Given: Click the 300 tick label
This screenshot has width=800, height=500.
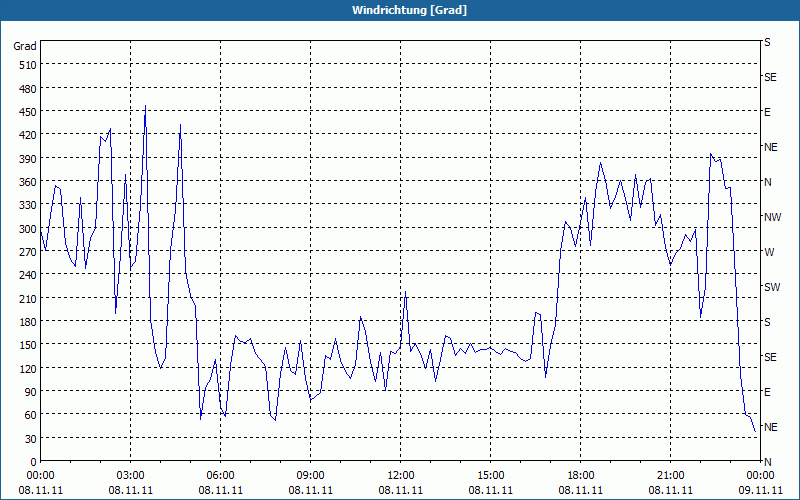Looking at the screenshot, I should click(x=28, y=229).
